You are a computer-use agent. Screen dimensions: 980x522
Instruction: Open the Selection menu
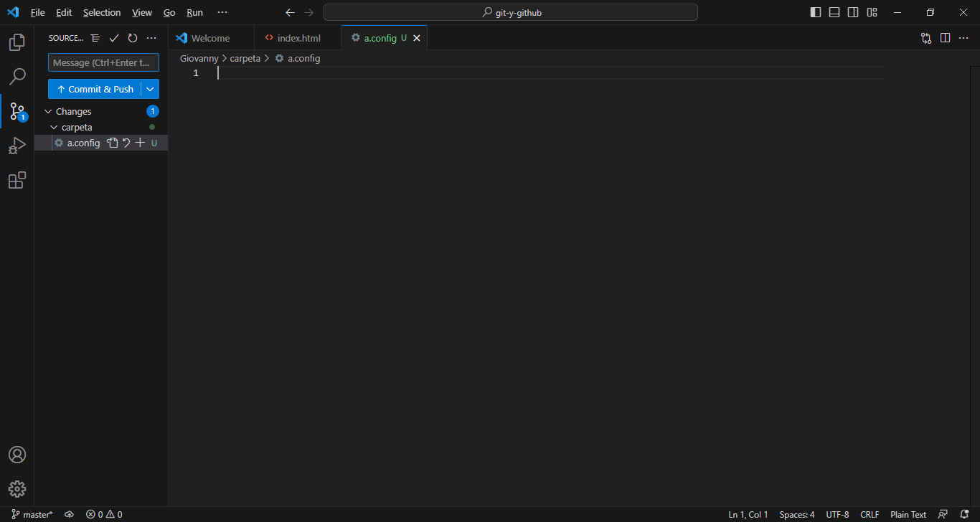102,12
